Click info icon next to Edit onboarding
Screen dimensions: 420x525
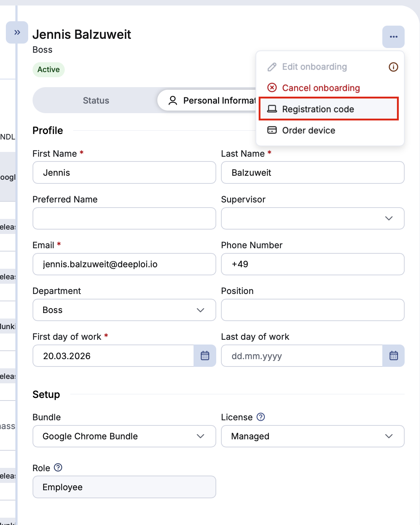pyautogui.click(x=393, y=67)
